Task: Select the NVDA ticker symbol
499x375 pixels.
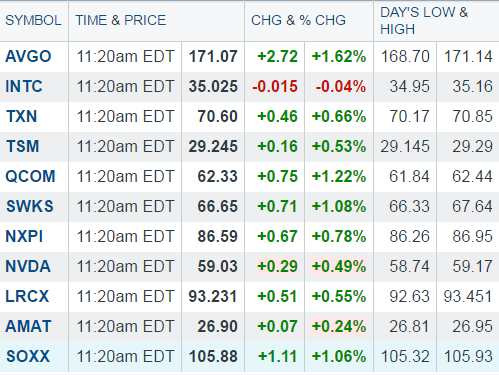Action: tap(28, 266)
